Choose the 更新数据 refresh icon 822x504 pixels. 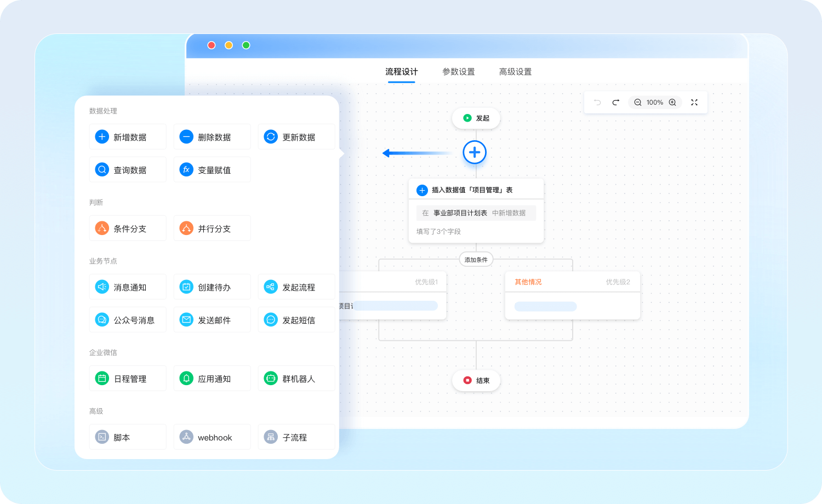pos(271,137)
